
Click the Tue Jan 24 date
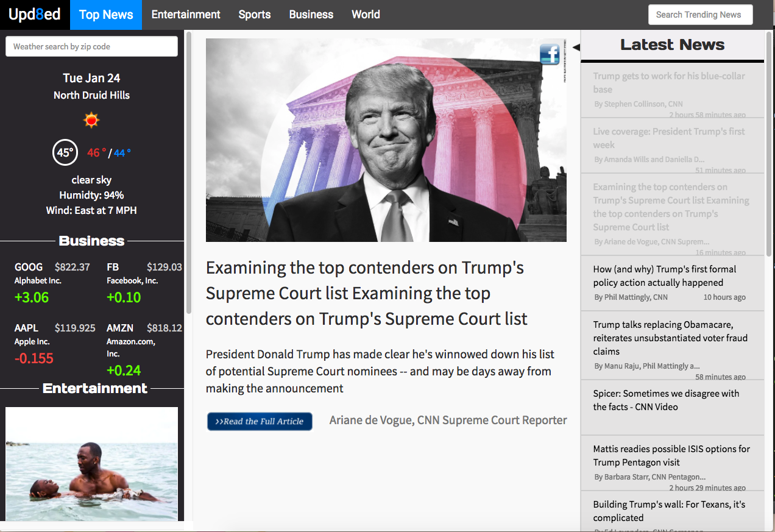[91, 78]
